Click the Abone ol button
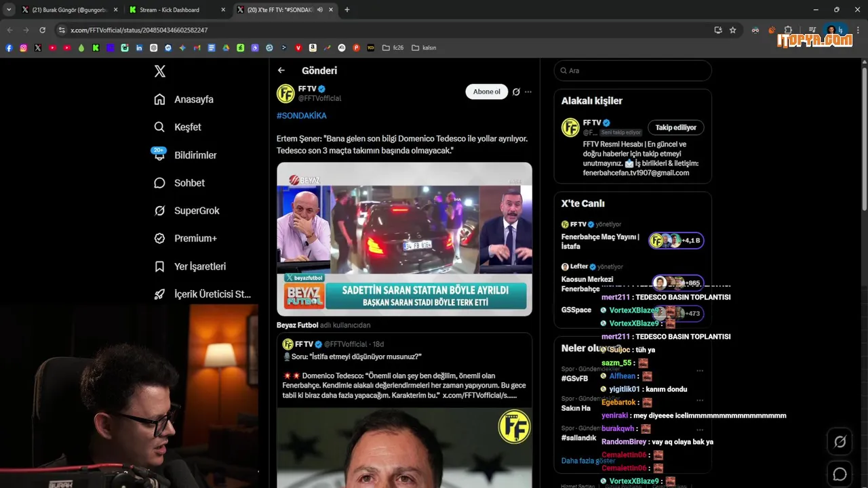Image resolution: width=868 pixels, height=488 pixels. (486, 91)
